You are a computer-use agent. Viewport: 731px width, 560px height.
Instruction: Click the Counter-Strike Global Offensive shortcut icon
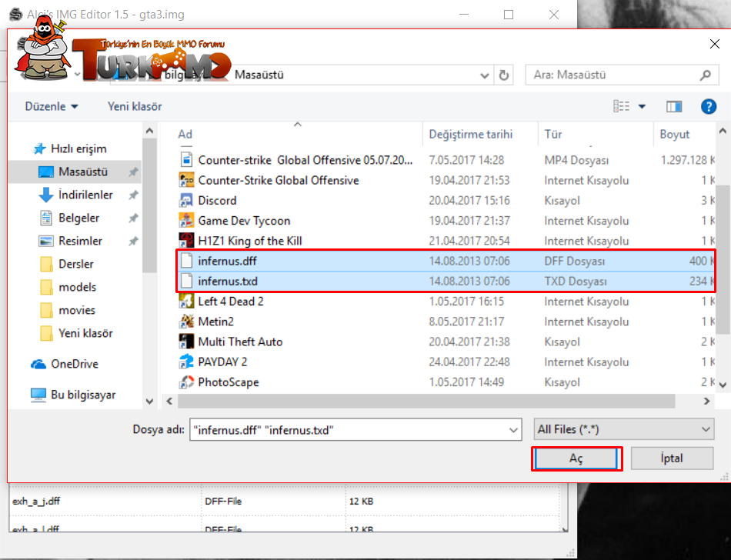click(x=186, y=180)
